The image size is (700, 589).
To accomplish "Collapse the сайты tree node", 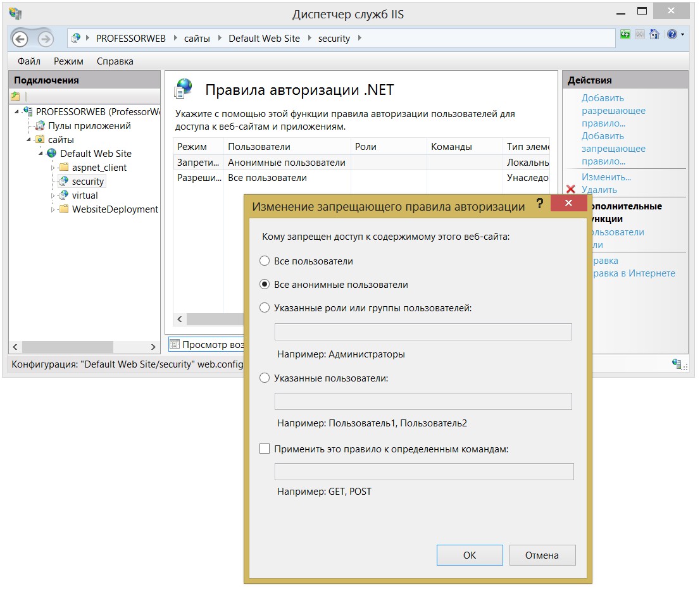I will coord(29,140).
